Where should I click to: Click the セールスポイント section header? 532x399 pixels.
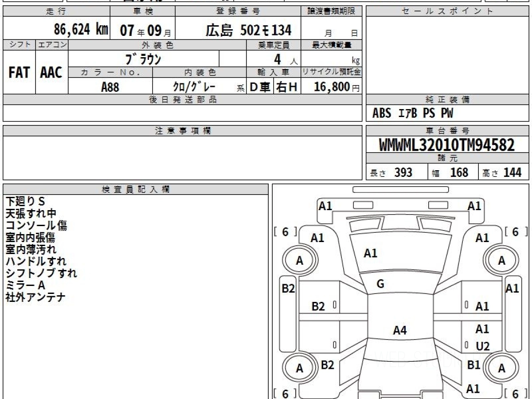(x=447, y=12)
